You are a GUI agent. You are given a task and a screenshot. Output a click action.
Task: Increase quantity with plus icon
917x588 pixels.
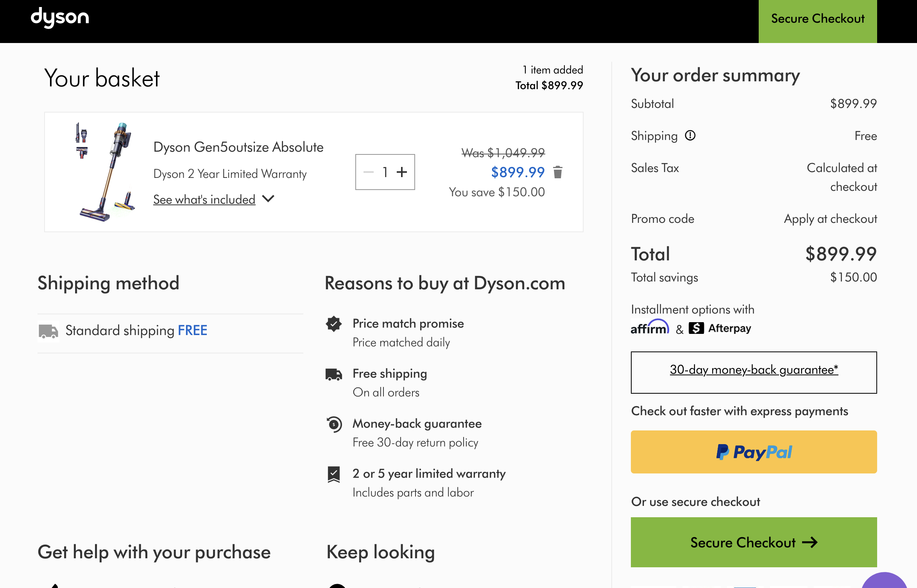402,172
